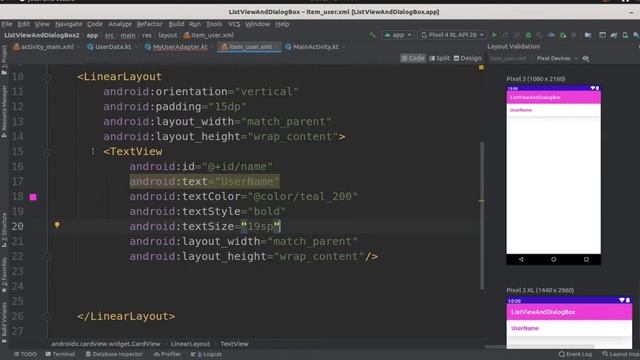Click "19sp" value on line 20

pos(260,226)
